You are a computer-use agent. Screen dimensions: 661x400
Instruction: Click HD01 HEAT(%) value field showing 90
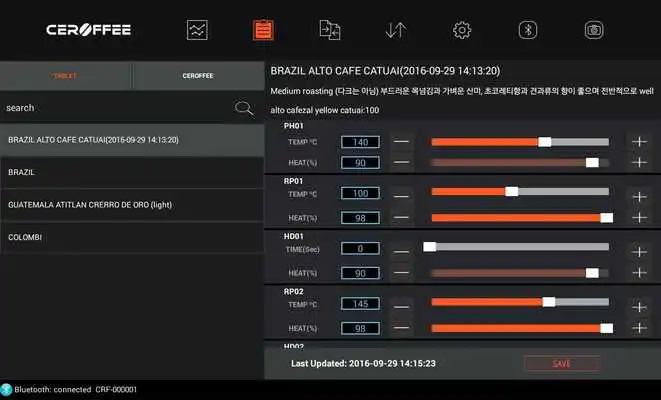[360, 273]
